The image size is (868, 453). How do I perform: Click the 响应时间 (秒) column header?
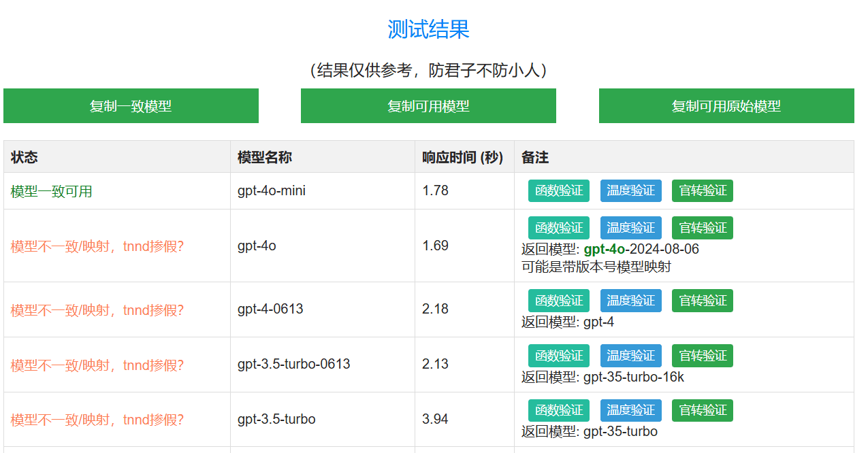pyautogui.click(x=463, y=157)
